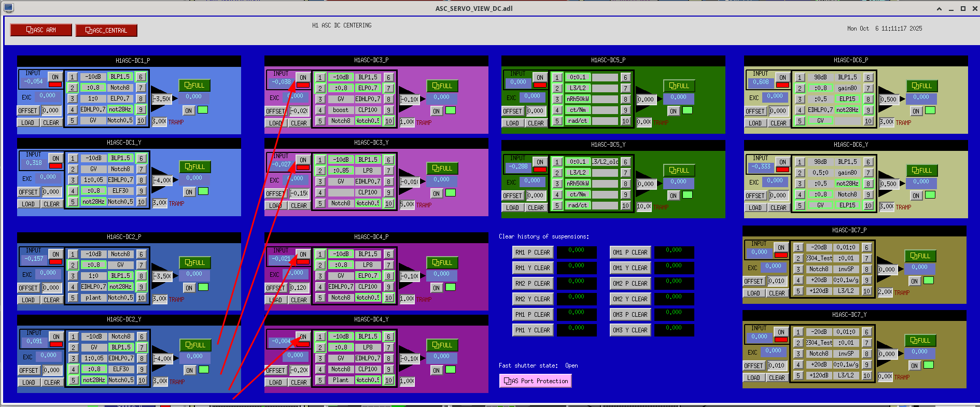Click the OFFSET value field in H1ASC-DC7_Y
980x407 pixels.
(776, 366)
